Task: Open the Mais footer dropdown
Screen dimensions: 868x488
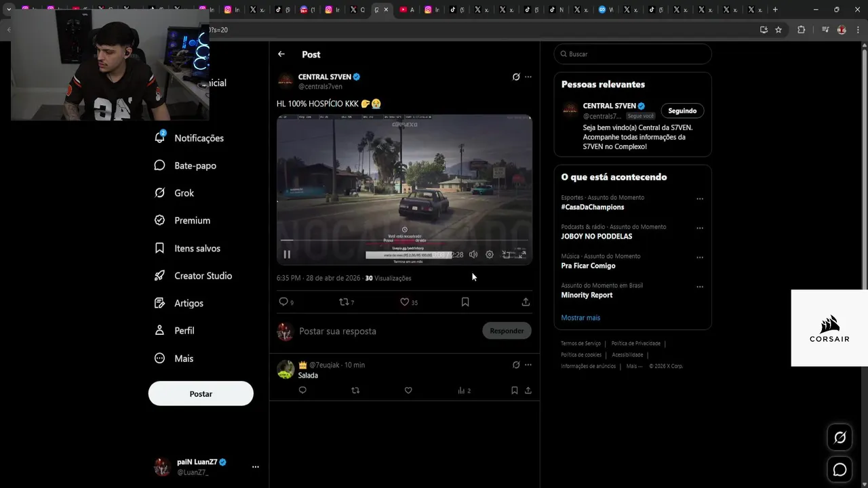Action: [634, 366]
